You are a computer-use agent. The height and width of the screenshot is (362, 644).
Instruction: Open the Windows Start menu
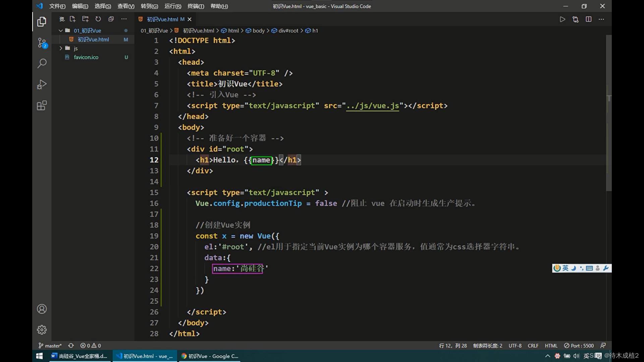tap(39, 356)
